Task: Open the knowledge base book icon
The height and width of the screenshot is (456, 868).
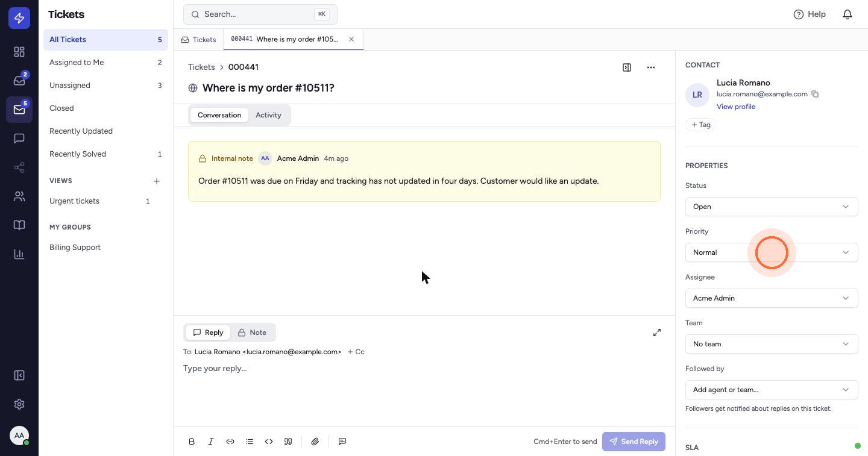Action: [19, 225]
